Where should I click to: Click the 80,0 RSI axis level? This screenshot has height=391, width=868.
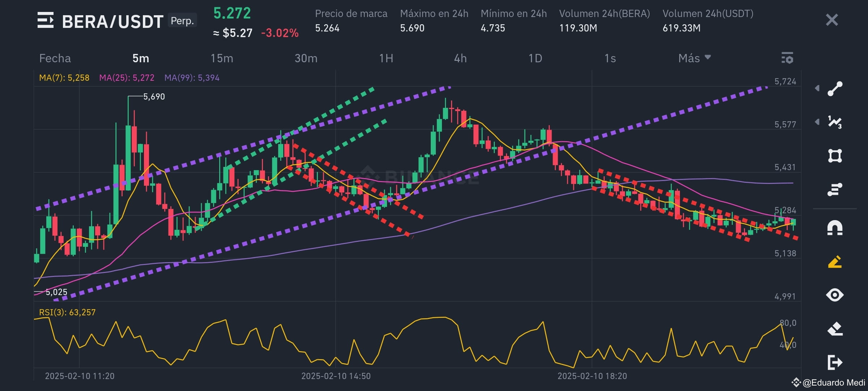click(788, 323)
